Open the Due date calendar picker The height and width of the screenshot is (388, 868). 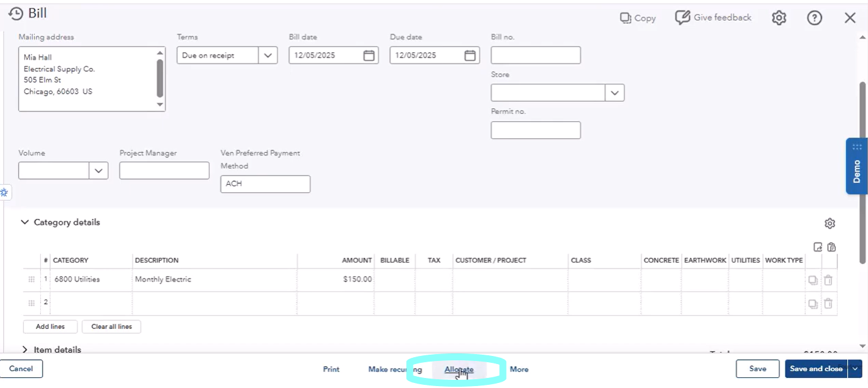pos(470,55)
